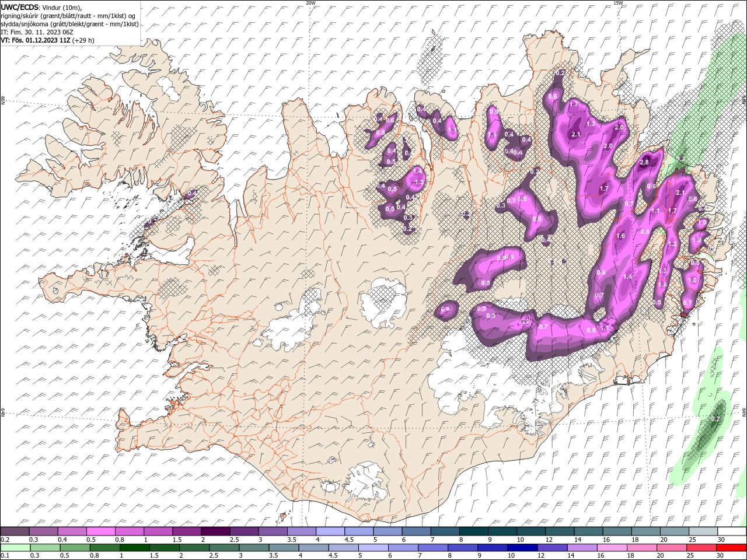Click the '2.8' snowfall value on the map

(x=645, y=162)
